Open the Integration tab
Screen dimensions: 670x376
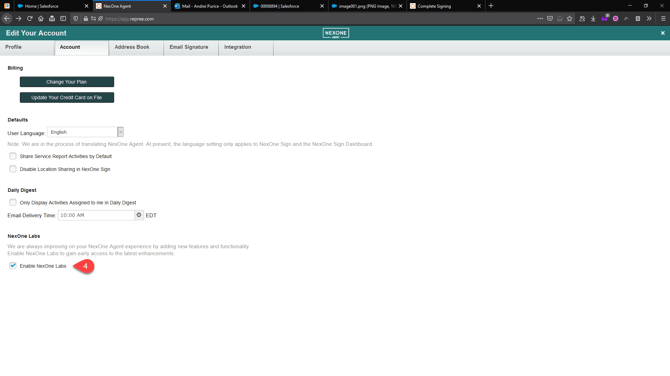[x=246, y=47]
